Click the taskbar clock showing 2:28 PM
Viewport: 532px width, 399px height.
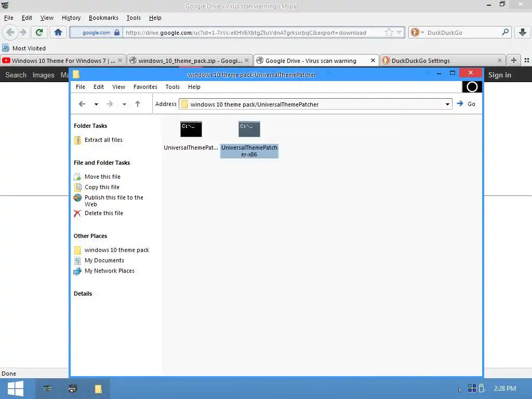(505, 389)
